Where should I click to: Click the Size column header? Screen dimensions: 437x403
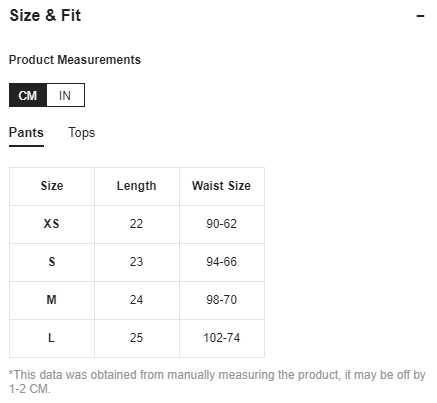(x=52, y=186)
